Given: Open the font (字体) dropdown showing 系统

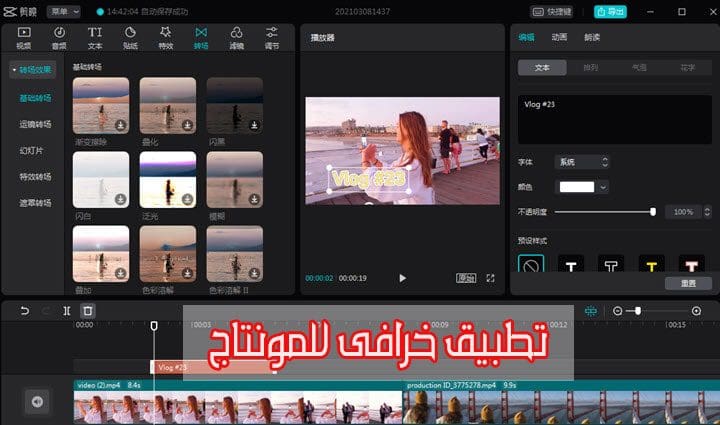Looking at the screenshot, I should (582, 162).
